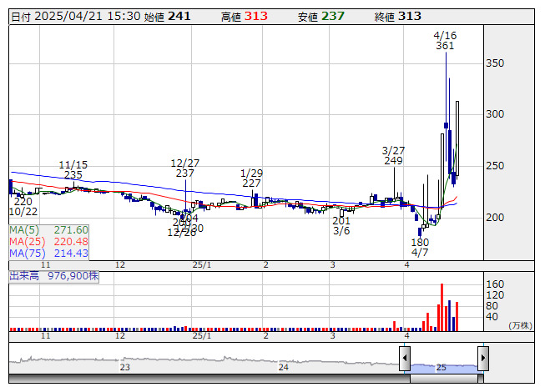This screenshot has width=545, height=392.
Task: Click the 安値 237 low price
Action: click(x=320, y=17)
